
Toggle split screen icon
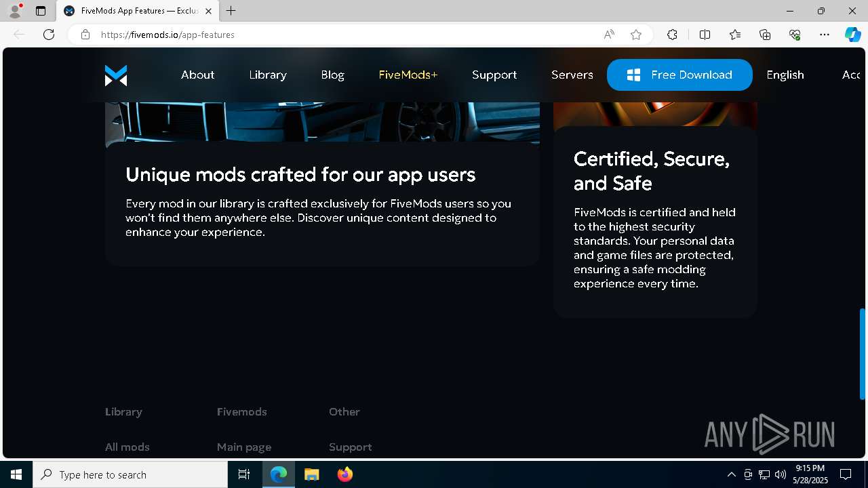(x=705, y=35)
